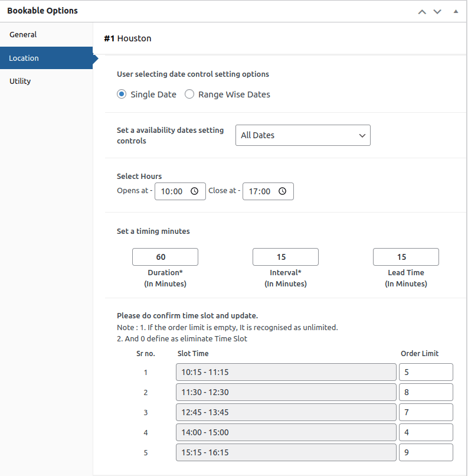
Task: Click the Lead Time minutes field
Action: click(x=405, y=257)
